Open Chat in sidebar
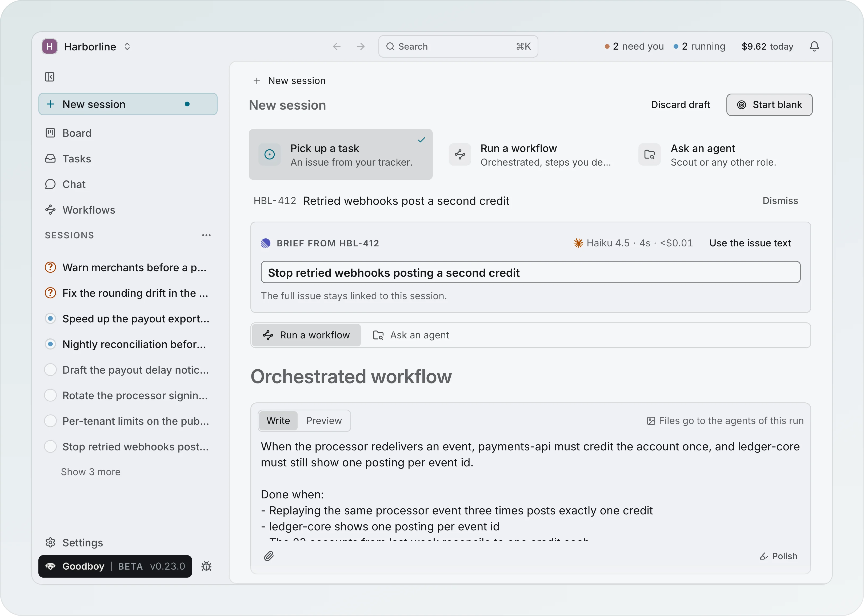 (65, 184)
